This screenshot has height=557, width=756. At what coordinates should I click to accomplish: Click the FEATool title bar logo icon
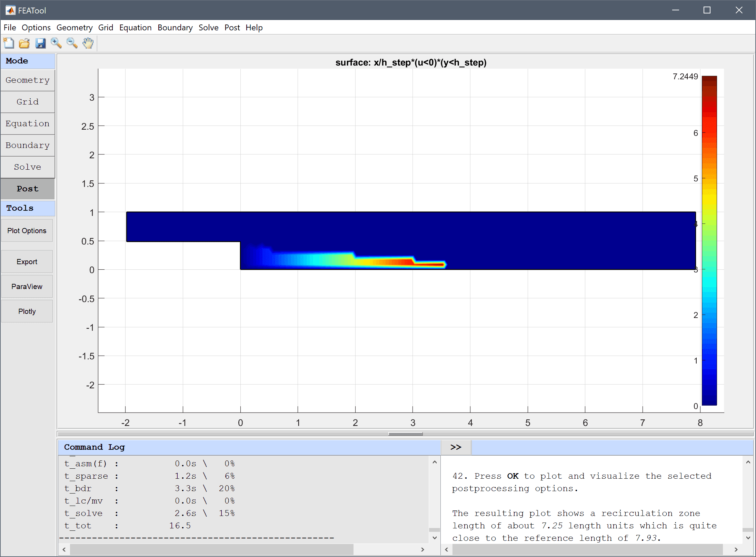[10, 10]
